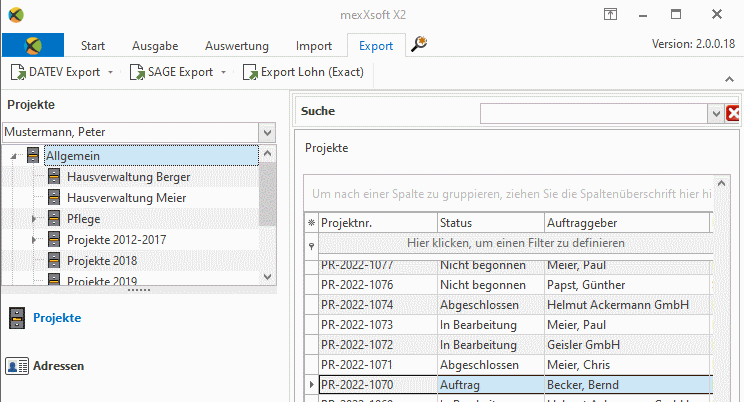Screen dimensions: 744x402
Task: Click the Pflege folder icon
Action: [54, 218]
